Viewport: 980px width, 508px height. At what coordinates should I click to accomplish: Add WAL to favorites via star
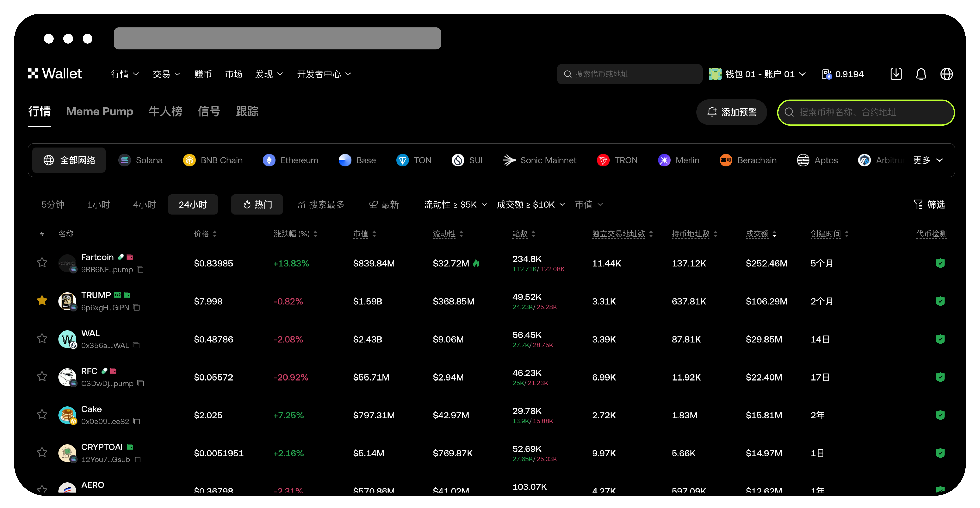[42, 339]
